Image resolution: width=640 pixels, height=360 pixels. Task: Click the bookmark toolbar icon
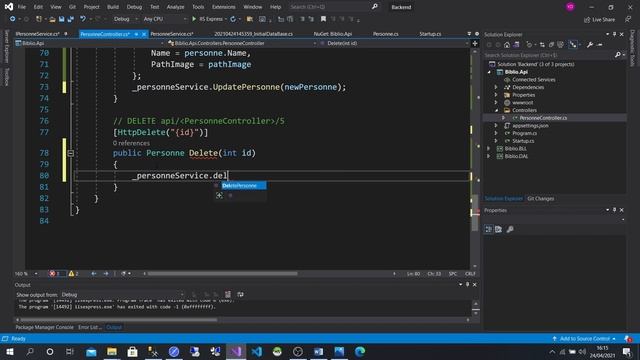tap(323, 19)
